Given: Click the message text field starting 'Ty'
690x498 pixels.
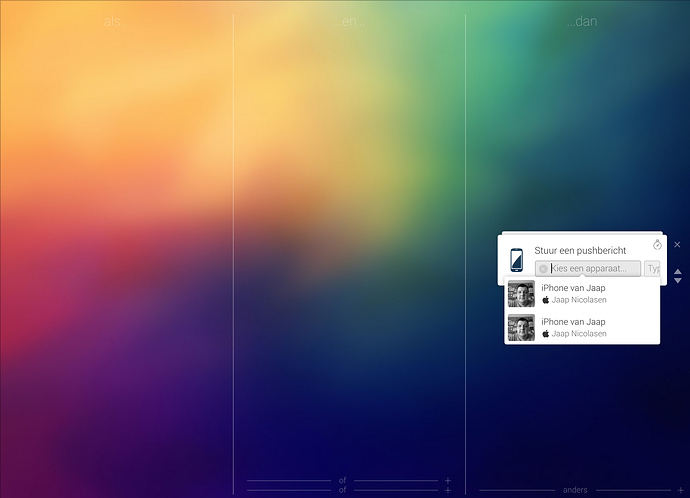Looking at the screenshot, I should coord(652,268).
